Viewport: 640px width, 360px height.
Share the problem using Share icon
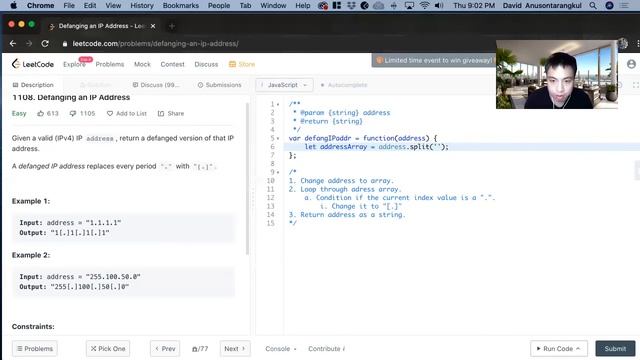[161, 113]
